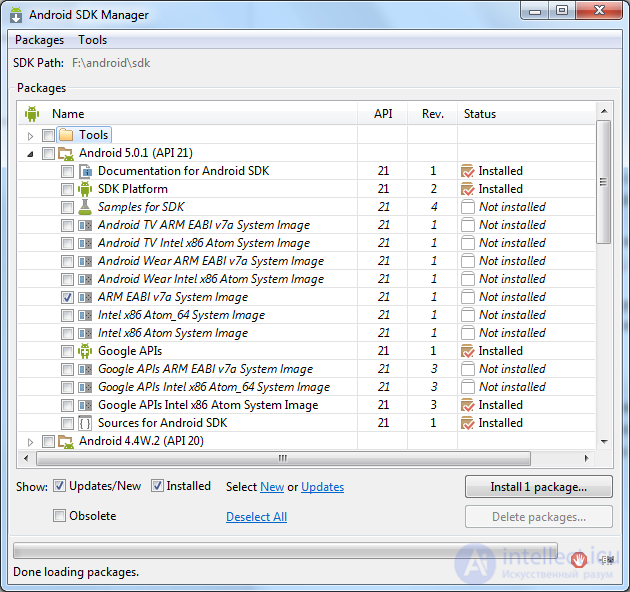Click the Android 4.4W.2 (API 20) folder icon
The height and width of the screenshot is (592, 630).
point(66,441)
